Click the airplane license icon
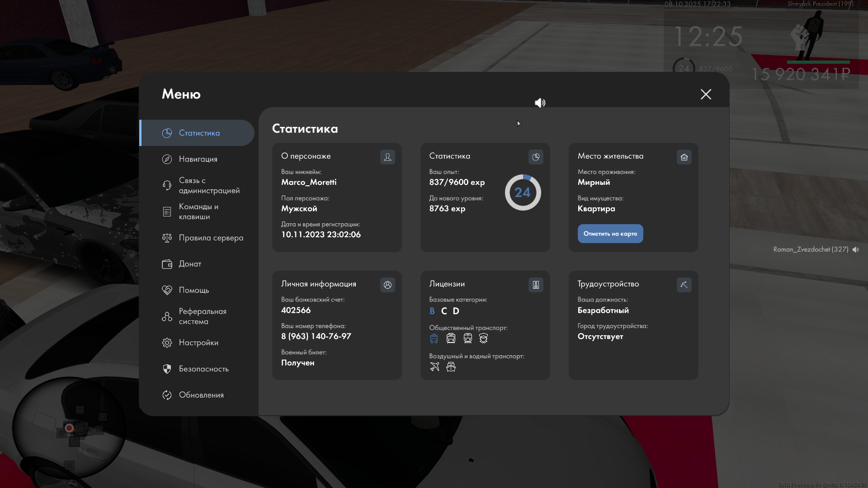 [434, 367]
